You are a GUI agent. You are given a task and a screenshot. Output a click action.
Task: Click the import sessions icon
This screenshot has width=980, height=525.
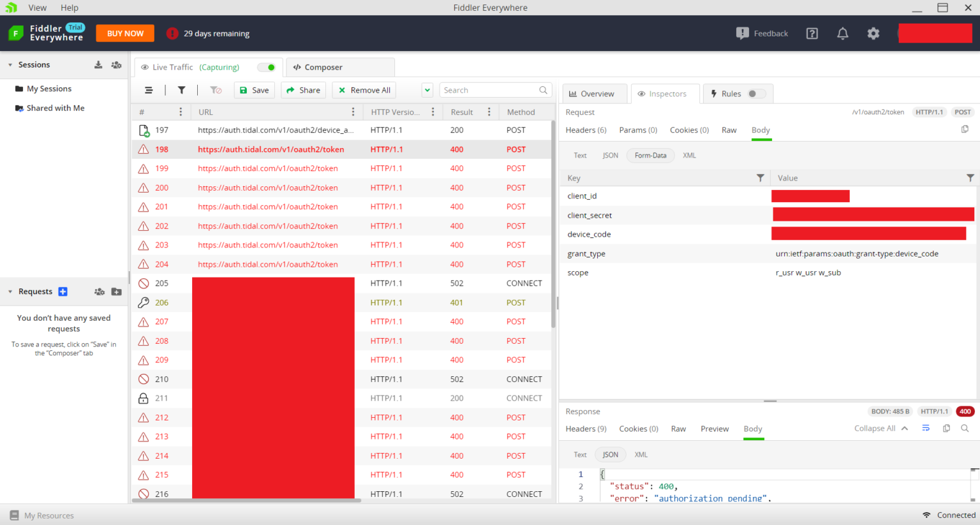tap(98, 64)
